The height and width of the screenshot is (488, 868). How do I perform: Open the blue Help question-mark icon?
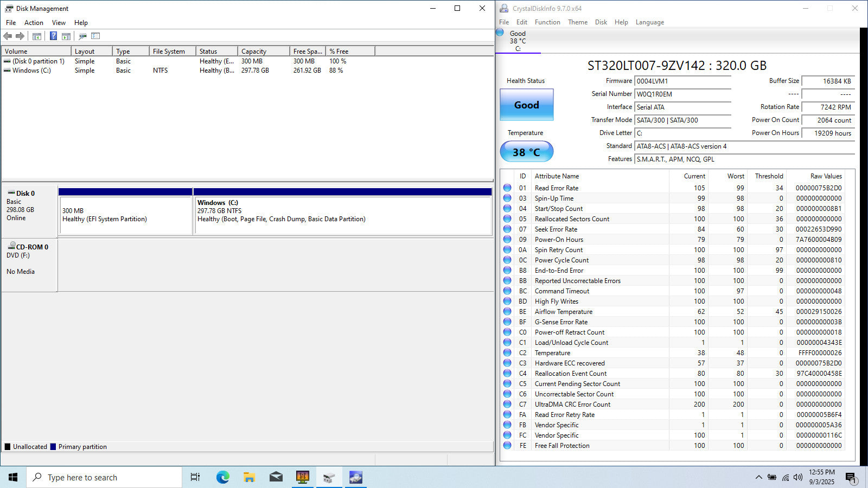(x=53, y=36)
